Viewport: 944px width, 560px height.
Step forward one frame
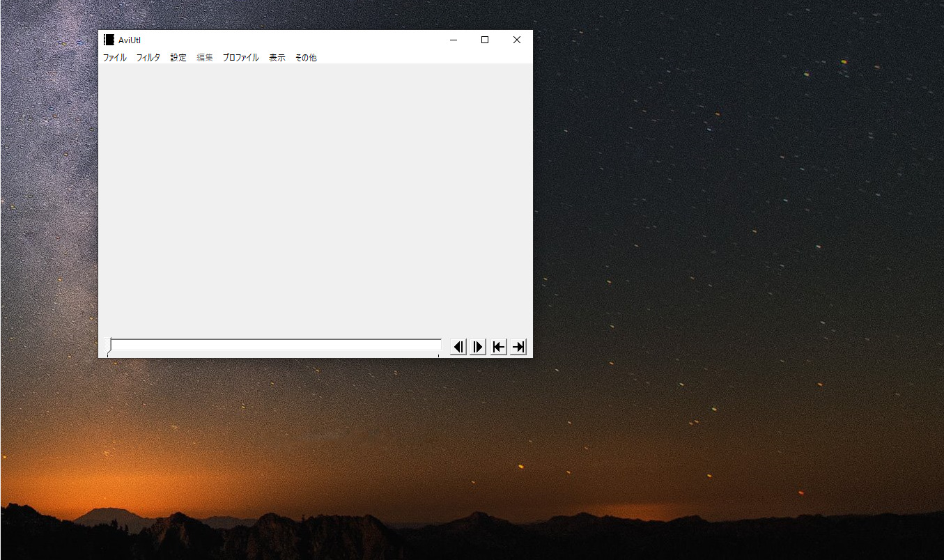477,347
